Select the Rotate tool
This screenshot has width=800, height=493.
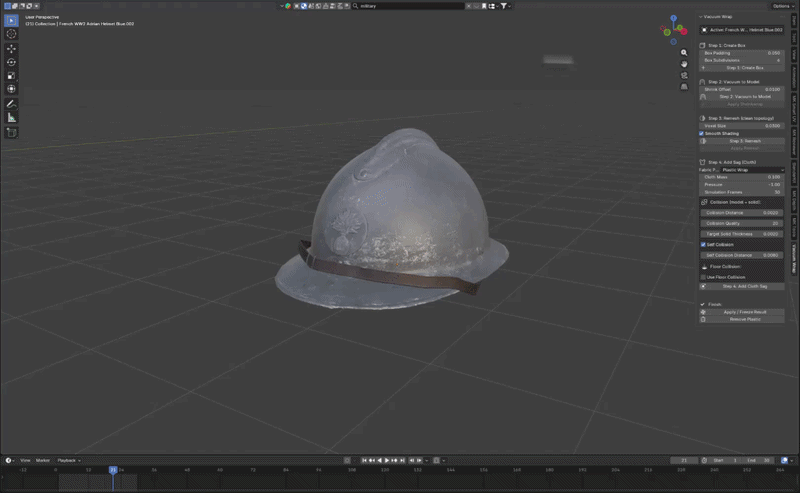(11, 62)
